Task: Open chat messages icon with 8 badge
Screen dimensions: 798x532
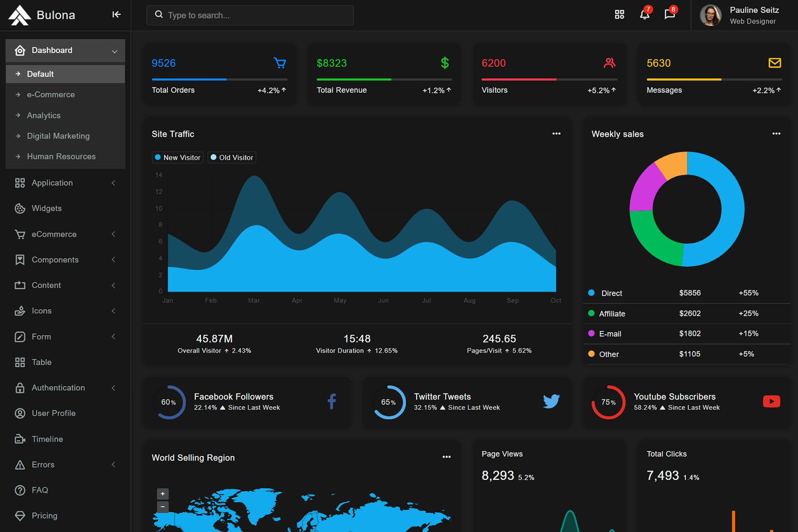Action: 670,15
